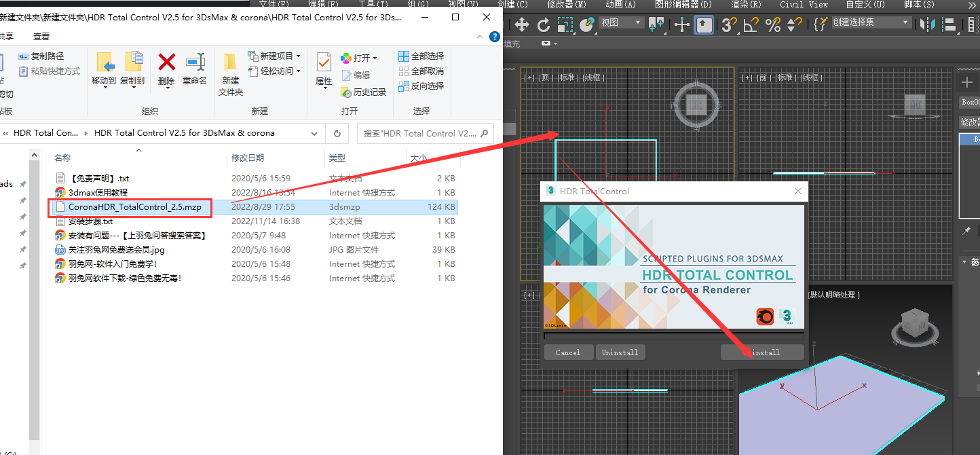Click the Explorer search field
The image size is (980, 455).
click(425, 133)
